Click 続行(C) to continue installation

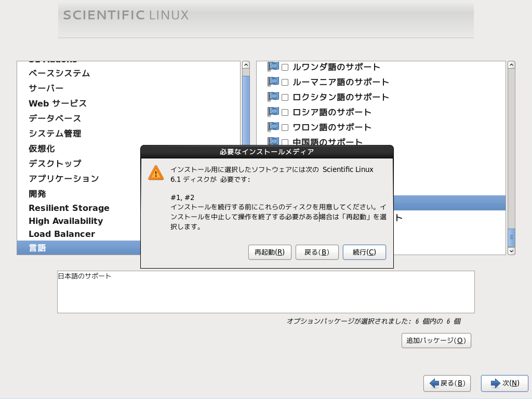tap(364, 252)
